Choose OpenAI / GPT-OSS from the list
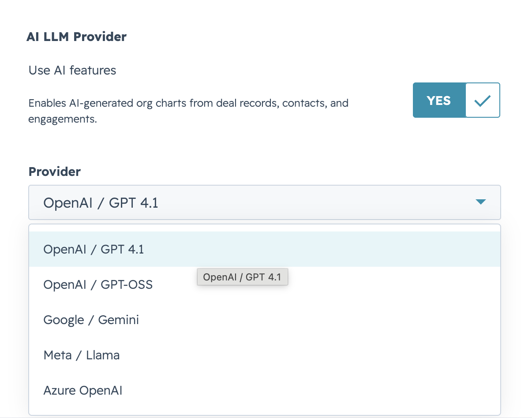The height and width of the screenshot is (418, 532). (265, 284)
